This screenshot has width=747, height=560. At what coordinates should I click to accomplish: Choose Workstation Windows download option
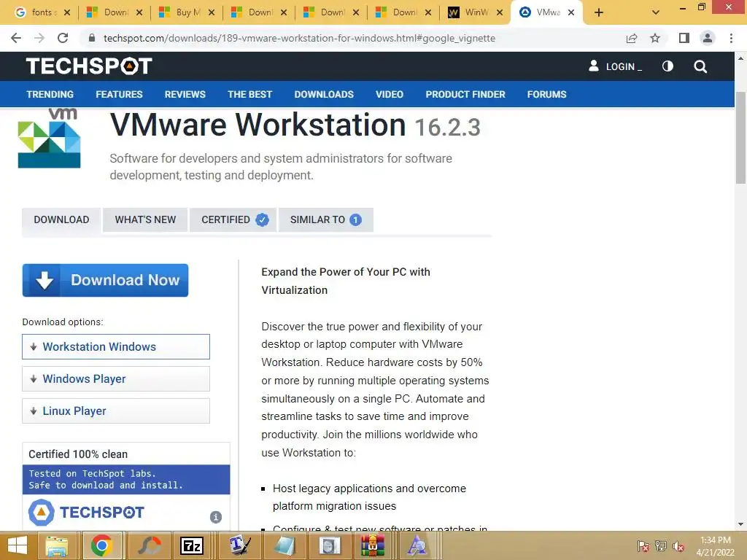click(116, 346)
